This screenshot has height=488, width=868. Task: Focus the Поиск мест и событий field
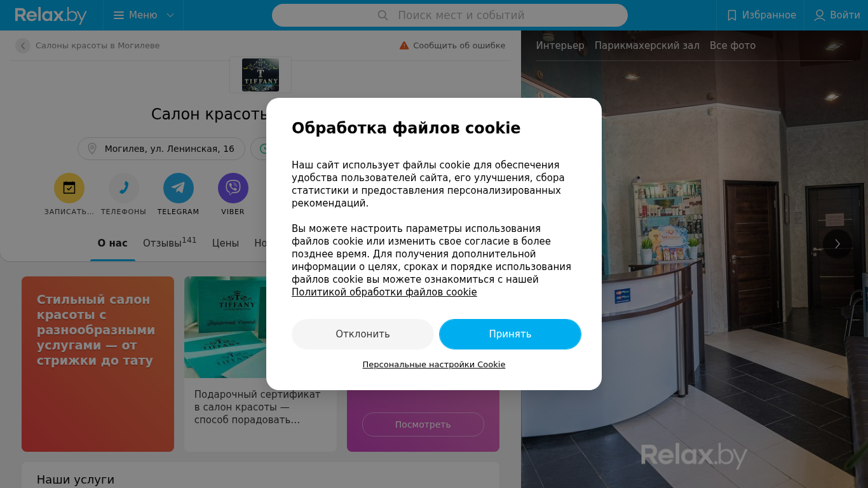click(450, 15)
